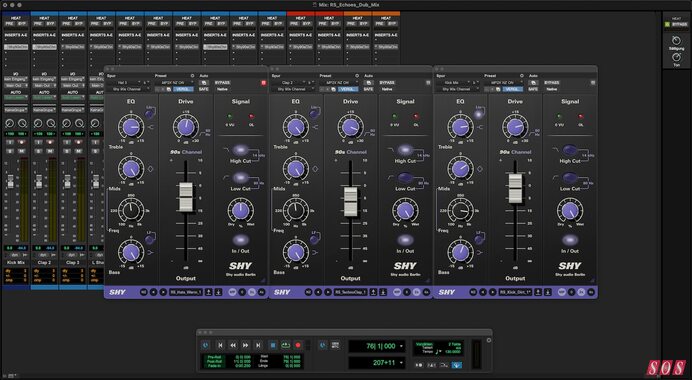Toggle the High Cut button in the Kick plugin

570,150
